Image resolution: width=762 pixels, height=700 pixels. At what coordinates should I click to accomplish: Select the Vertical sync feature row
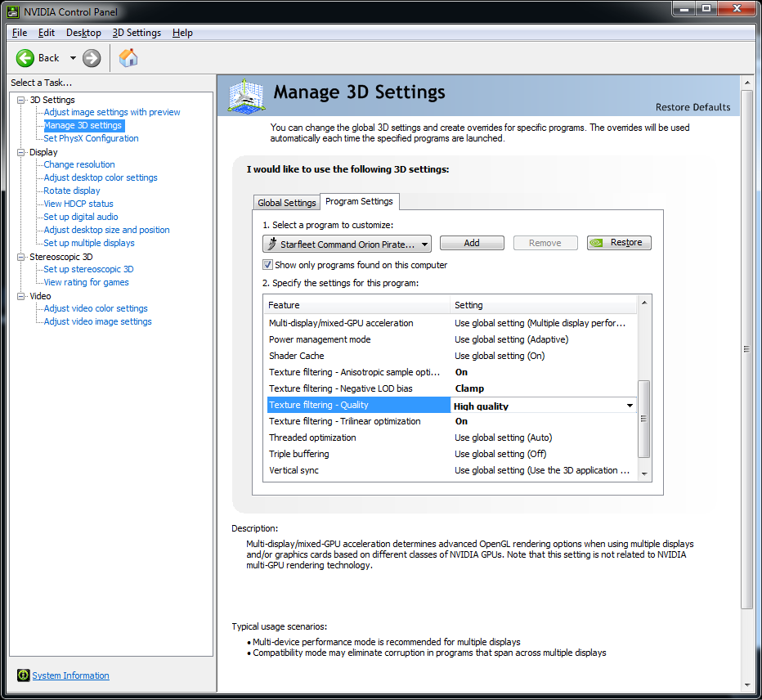click(x=294, y=470)
